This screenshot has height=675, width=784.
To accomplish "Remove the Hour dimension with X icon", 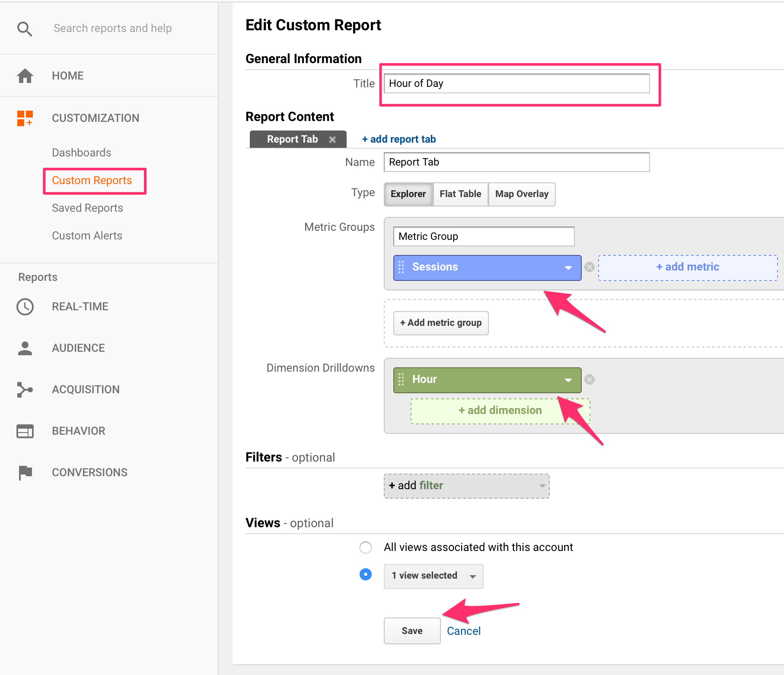I will 590,379.
